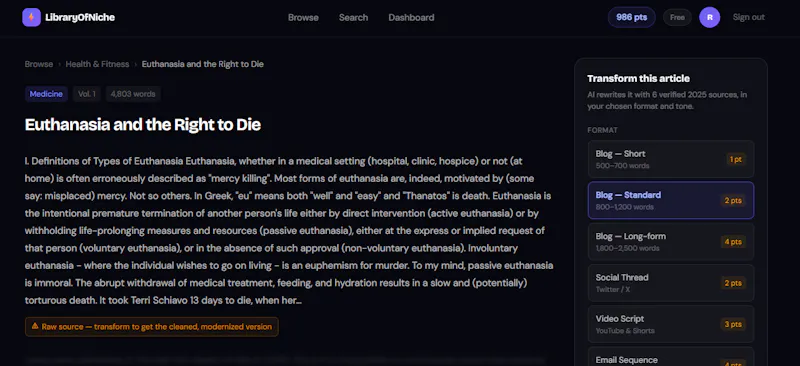This screenshot has width=800, height=366.
Task: Select the Blog — Standard format option
Action: [670, 200]
